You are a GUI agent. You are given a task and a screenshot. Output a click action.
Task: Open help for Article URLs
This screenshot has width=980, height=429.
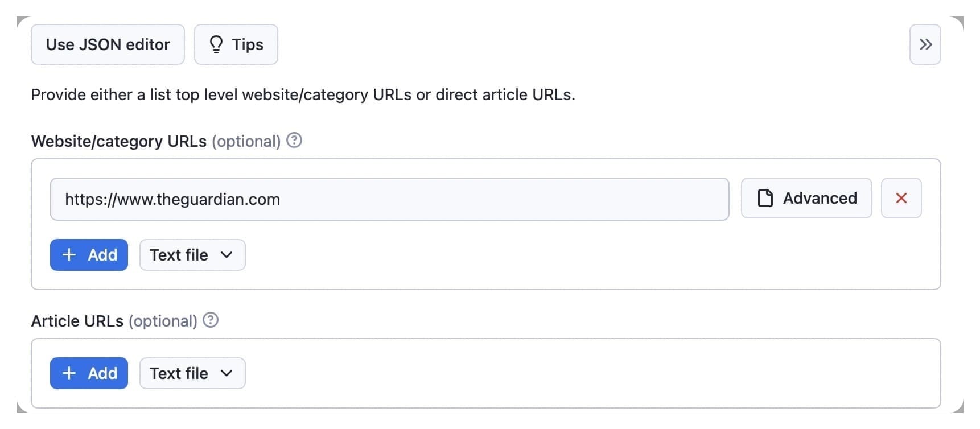click(211, 320)
